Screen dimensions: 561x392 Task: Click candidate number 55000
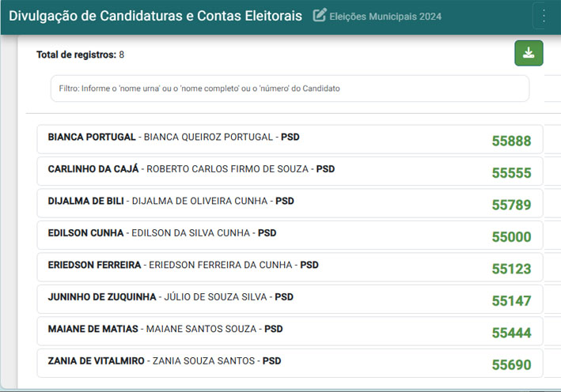[511, 237]
